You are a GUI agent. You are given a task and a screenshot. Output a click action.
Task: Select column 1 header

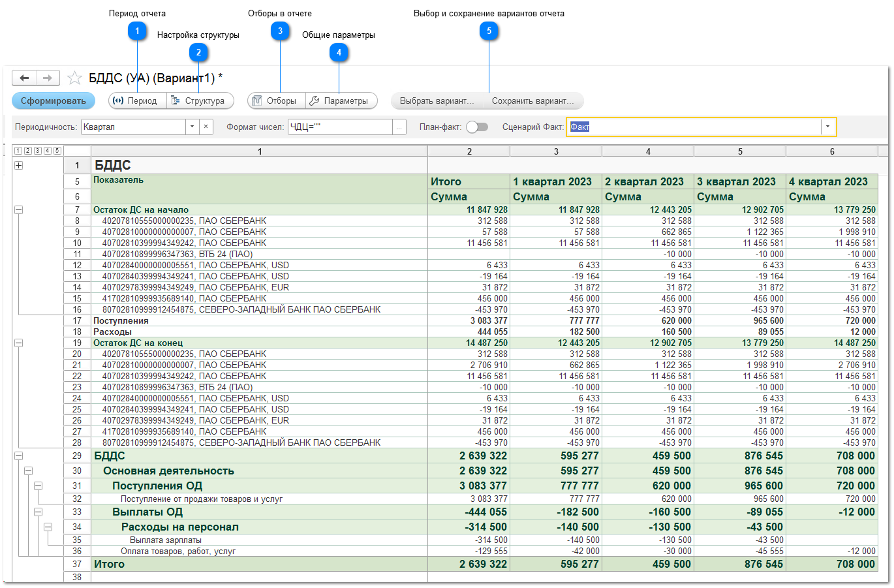coord(259,151)
